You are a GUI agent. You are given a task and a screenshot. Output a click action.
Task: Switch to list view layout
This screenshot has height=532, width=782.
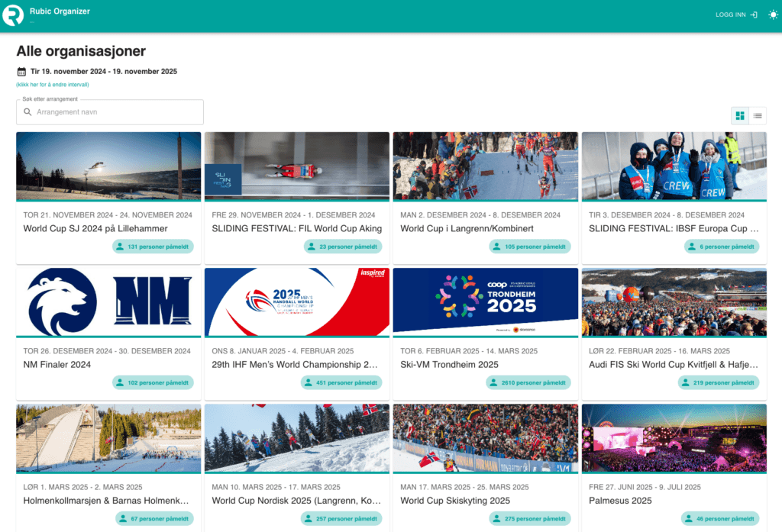758,116
